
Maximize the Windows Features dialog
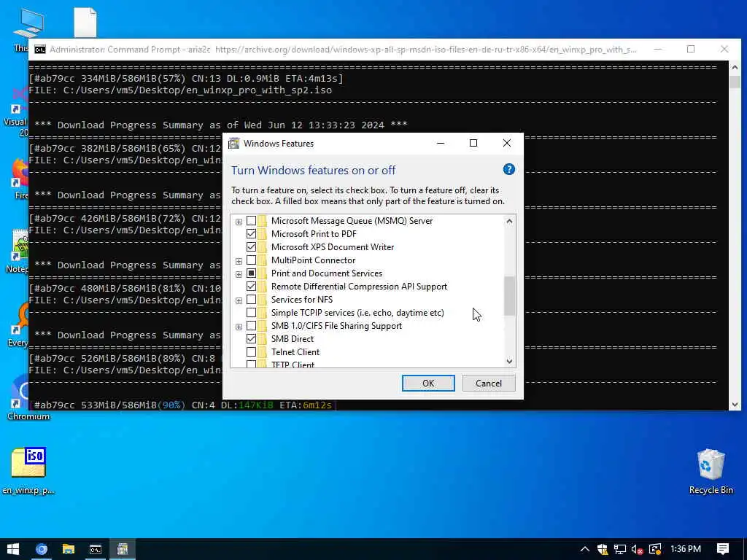click(x=473, y=144)
